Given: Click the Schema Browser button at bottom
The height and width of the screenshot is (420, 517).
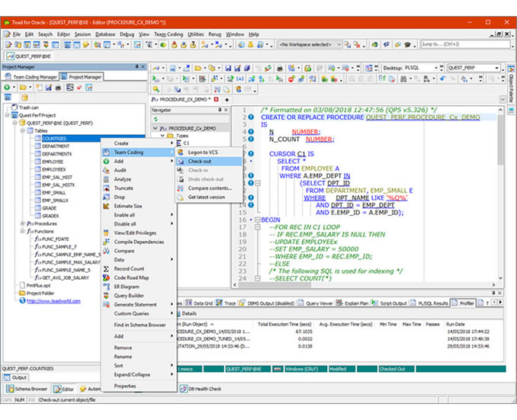Looking at the screenshot, I should coord(27,389).
